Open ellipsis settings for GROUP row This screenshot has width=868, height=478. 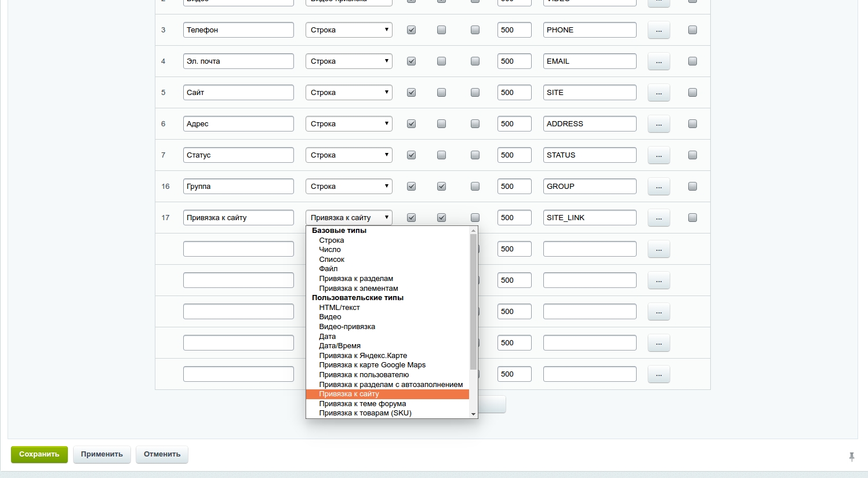[x=659, y=187]
